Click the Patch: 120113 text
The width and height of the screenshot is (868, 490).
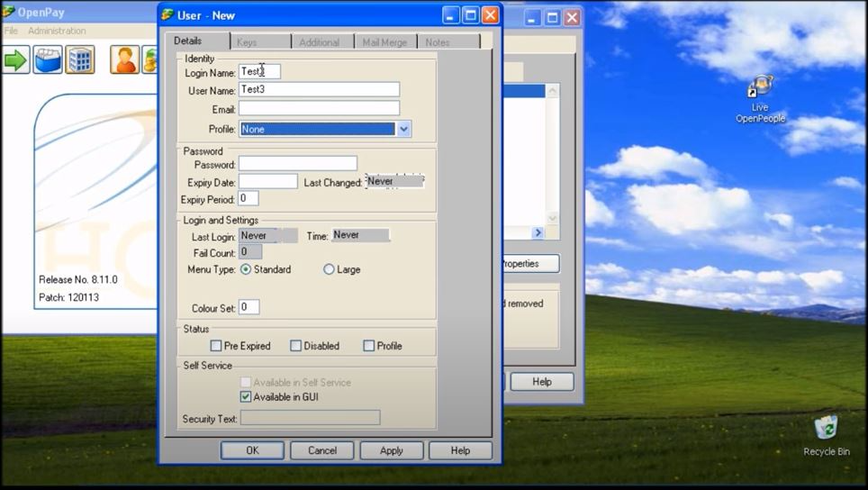point(68,297)
